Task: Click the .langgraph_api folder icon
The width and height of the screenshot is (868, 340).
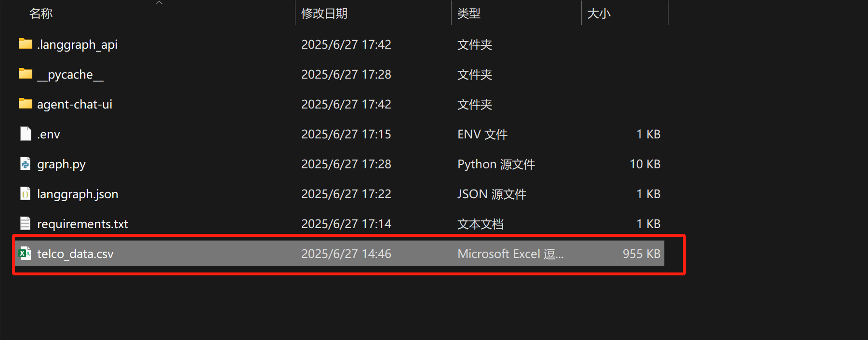Action: click(25, 44)
